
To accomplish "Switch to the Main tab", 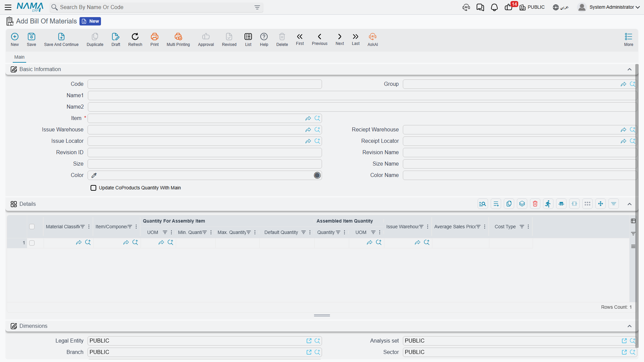I will tap(19, 57).
